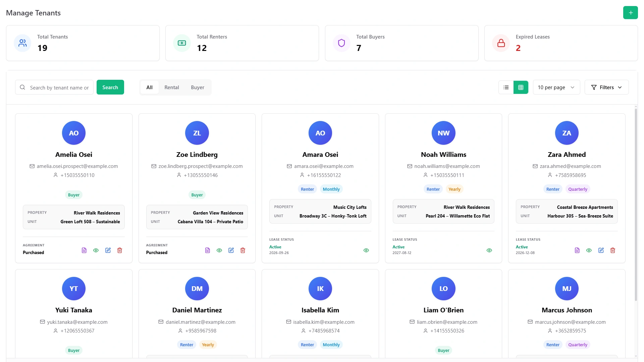Click the Expired Leases lock icon
The height and width of the screenshot is (362, 644).
[x=501, y=43]
